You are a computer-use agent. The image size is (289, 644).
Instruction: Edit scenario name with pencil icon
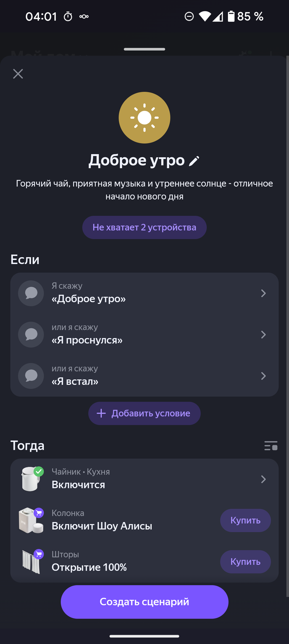point(194,161)
